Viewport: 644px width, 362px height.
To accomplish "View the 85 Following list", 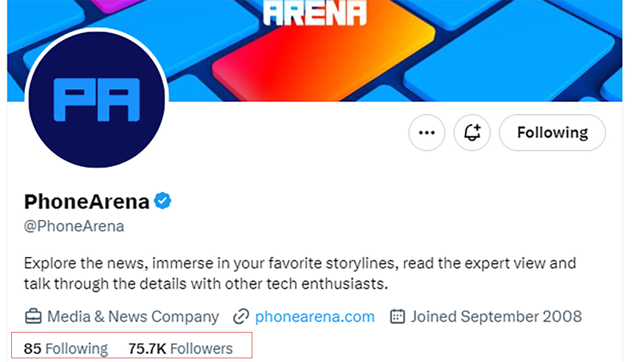I will click(66, 349).
